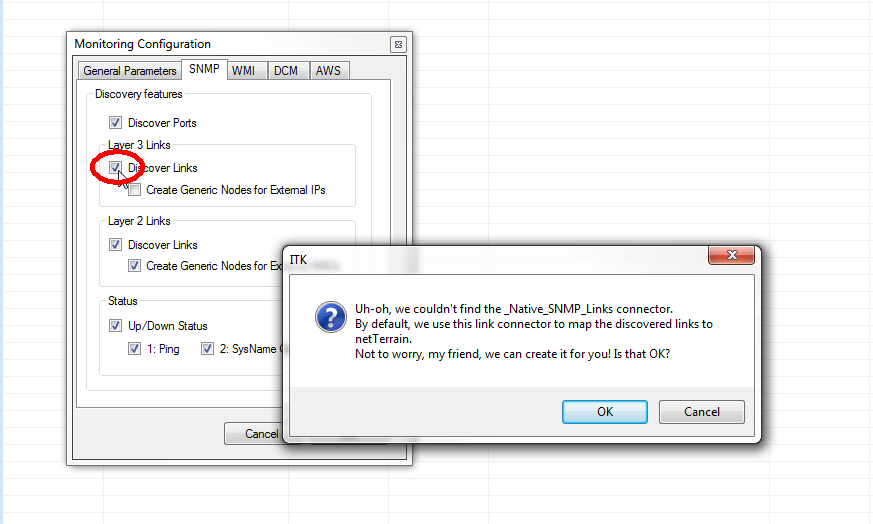
Task: Click the blue question mark icon
Action: (331, 317)
